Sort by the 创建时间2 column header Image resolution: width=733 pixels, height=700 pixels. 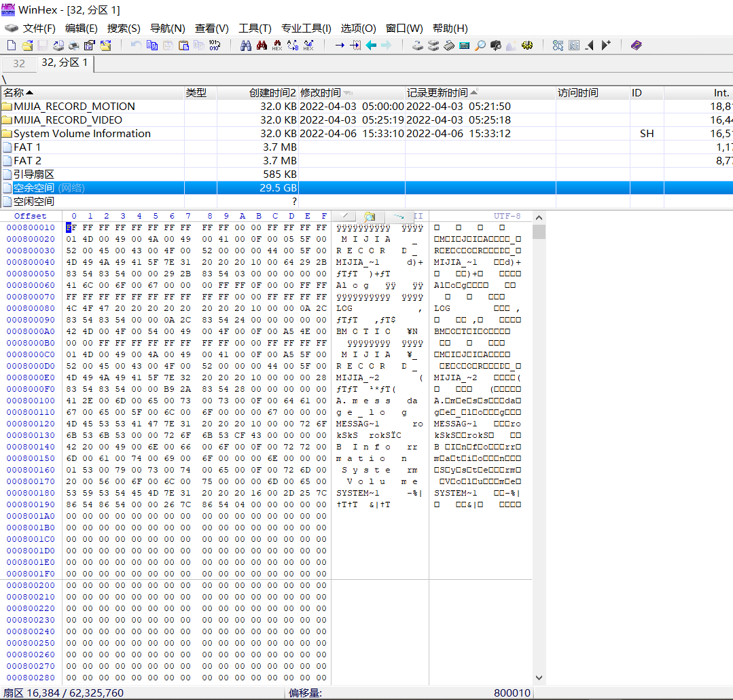tap(257, 93)
